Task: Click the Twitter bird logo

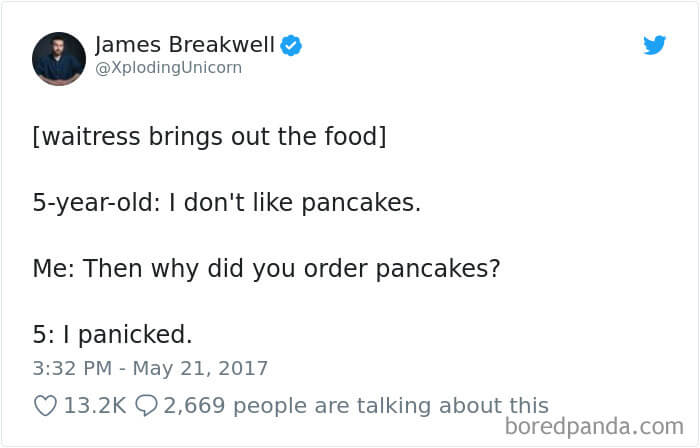Action: click(x=654, y=45)
